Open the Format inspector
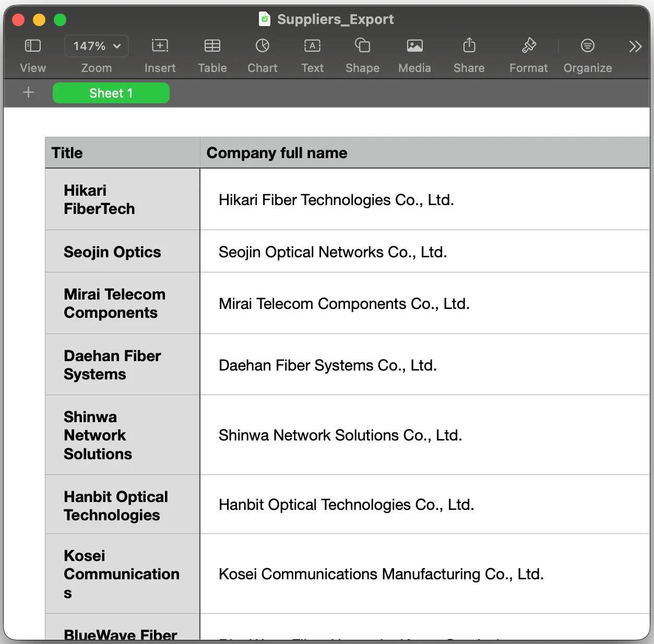654x644 pixels. pyautogui.click(x=529, y=45)
